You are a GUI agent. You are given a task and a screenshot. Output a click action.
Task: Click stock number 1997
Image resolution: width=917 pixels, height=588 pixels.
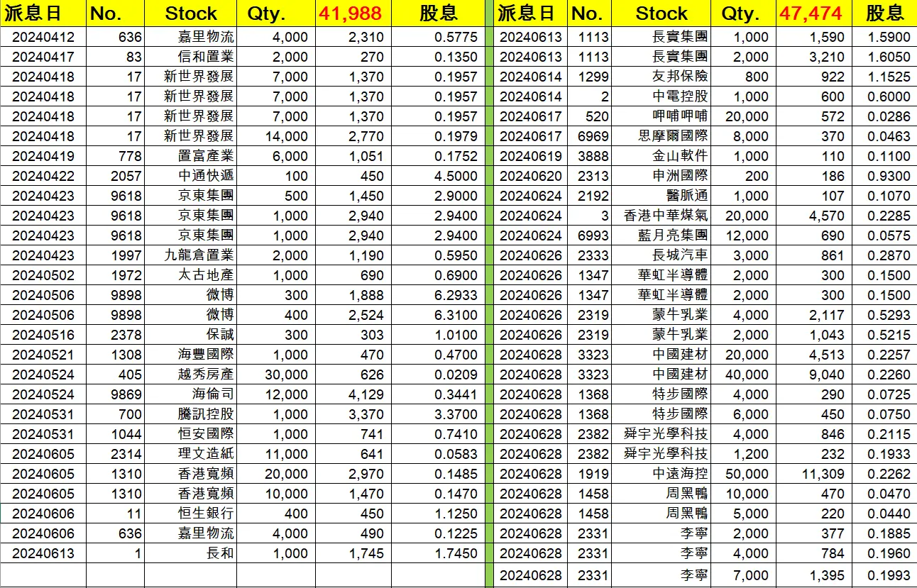pyautogui.click(x=116, y=255)
